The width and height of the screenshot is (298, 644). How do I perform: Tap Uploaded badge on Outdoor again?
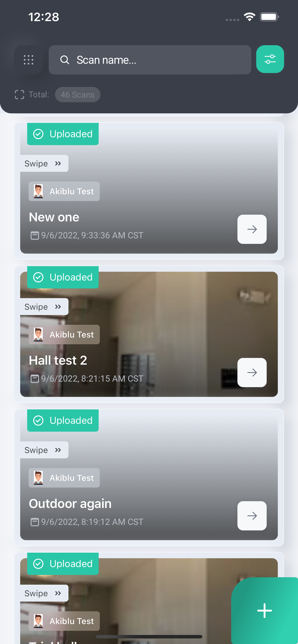tap(63, 421)
